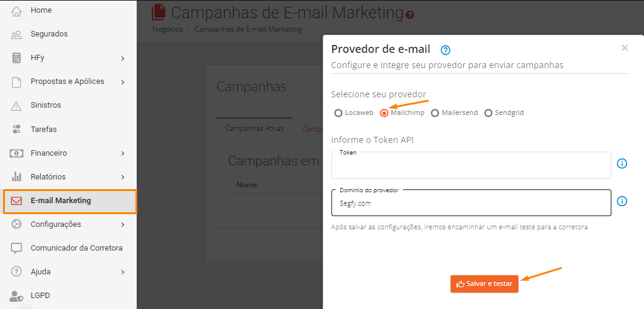Click the Tarefas toggle icon
Image resolution: width=644 pixels, height=309 pixels.
[16, 129]
